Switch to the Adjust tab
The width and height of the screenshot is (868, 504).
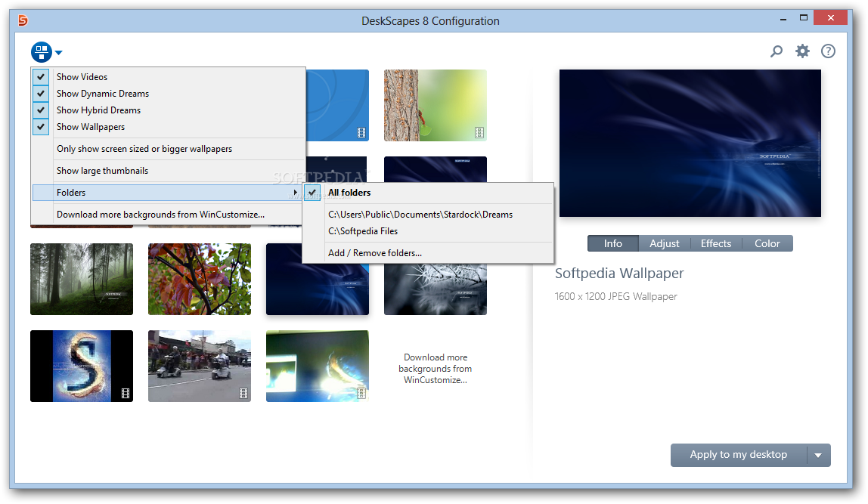[x=665, y=243]
